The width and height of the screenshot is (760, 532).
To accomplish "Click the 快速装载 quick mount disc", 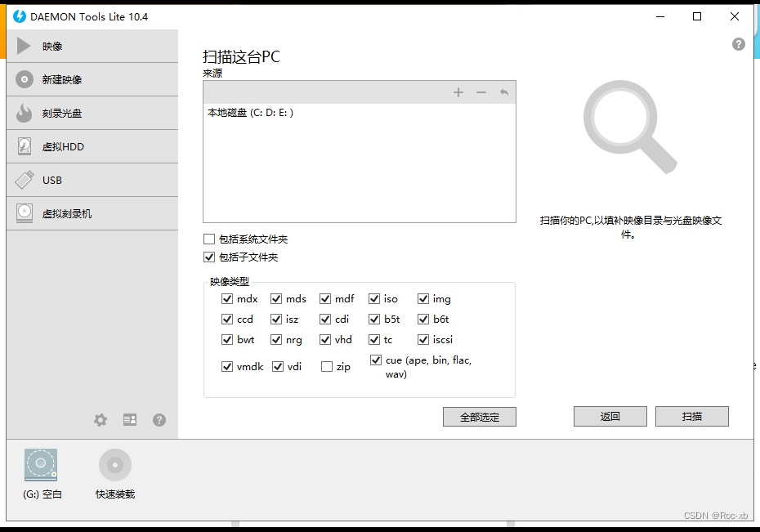I will [115, 465].
